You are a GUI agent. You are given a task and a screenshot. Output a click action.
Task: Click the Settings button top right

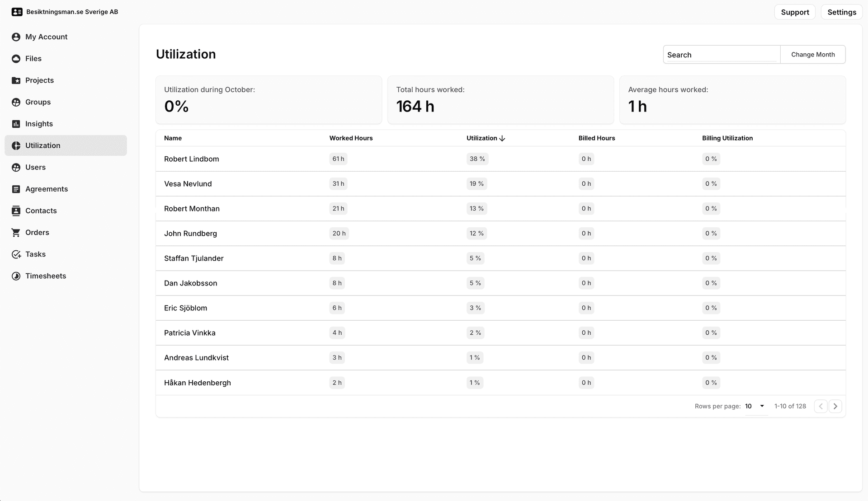point(842,12)
